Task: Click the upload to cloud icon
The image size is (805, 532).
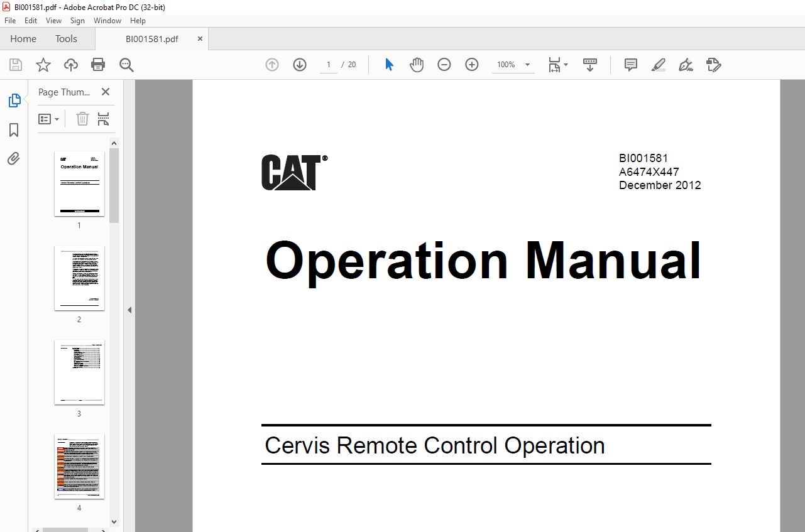Action: pyautogui.click(x=71, y=65)
